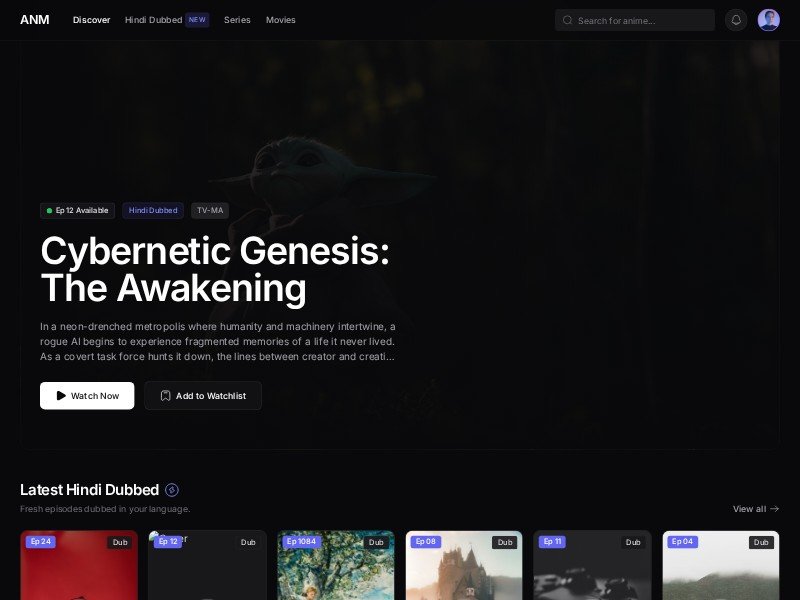Focus the Search for anime field
This screenshot has width=800, height=600.
(635, 20)
